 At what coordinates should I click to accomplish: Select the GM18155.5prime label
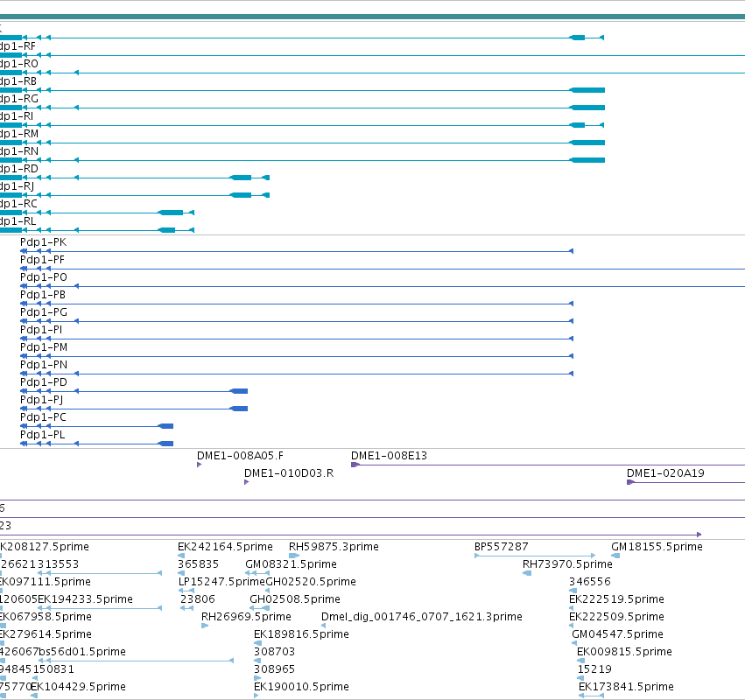(x=657, y=547)
